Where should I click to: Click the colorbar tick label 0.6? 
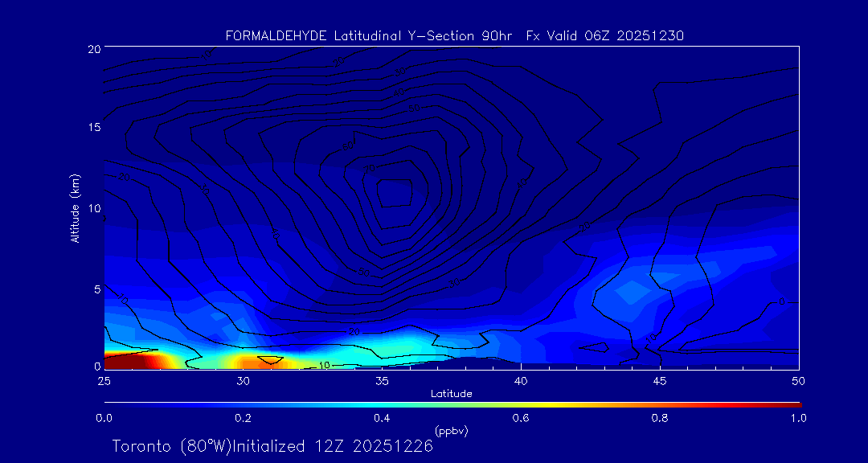[521, 418]
